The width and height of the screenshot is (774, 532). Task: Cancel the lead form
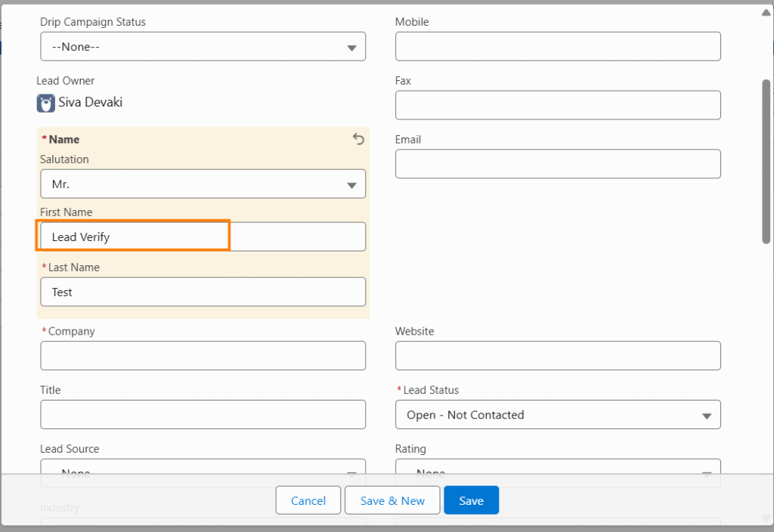pos(308,500)
